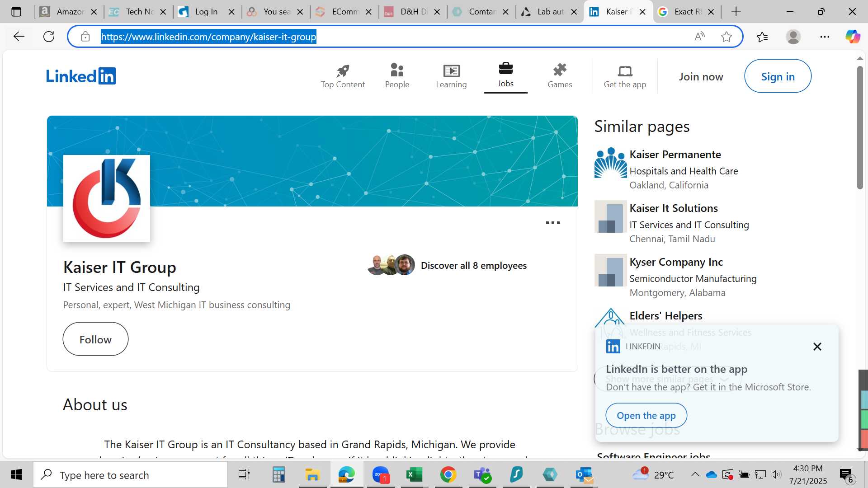Open Edge Settings and more menu
The image size is (868, 488).
825,37
